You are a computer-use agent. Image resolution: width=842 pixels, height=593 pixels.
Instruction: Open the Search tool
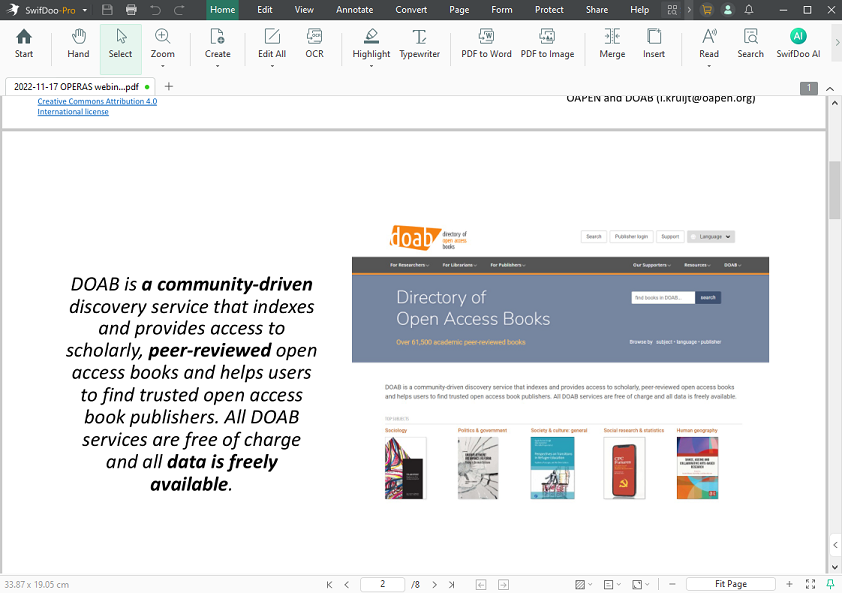750,44
